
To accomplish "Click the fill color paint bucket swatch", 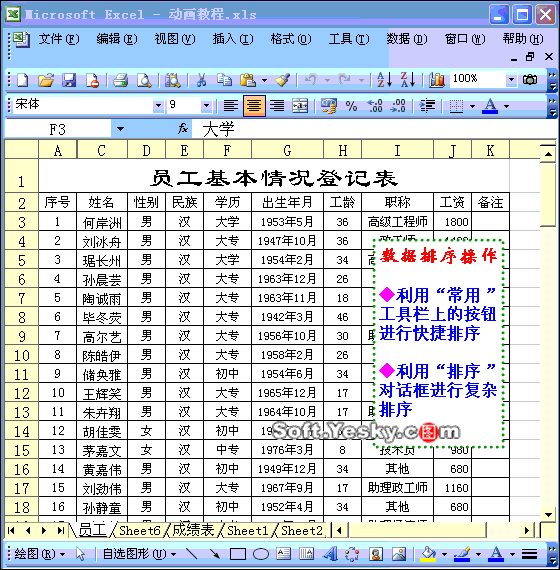I will pyautogui.click(x=428, y=554).
